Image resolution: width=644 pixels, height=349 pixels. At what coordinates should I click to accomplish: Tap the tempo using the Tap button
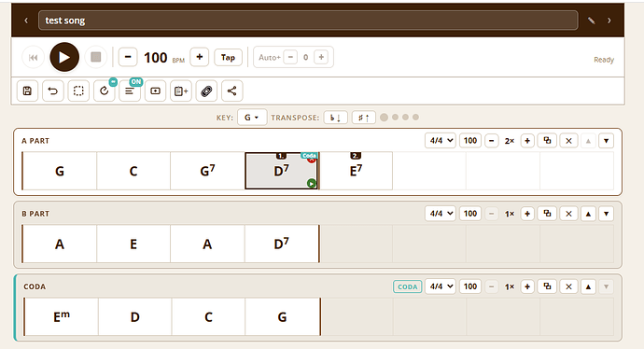click(x=228, y=58)
